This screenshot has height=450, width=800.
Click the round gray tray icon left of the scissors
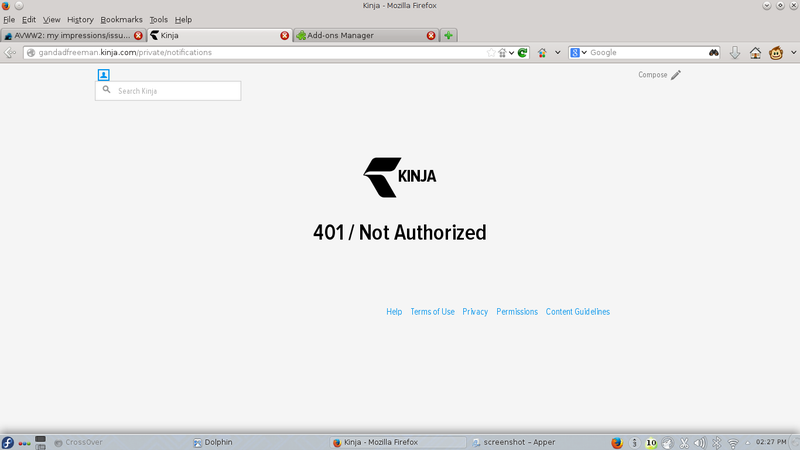667,443
